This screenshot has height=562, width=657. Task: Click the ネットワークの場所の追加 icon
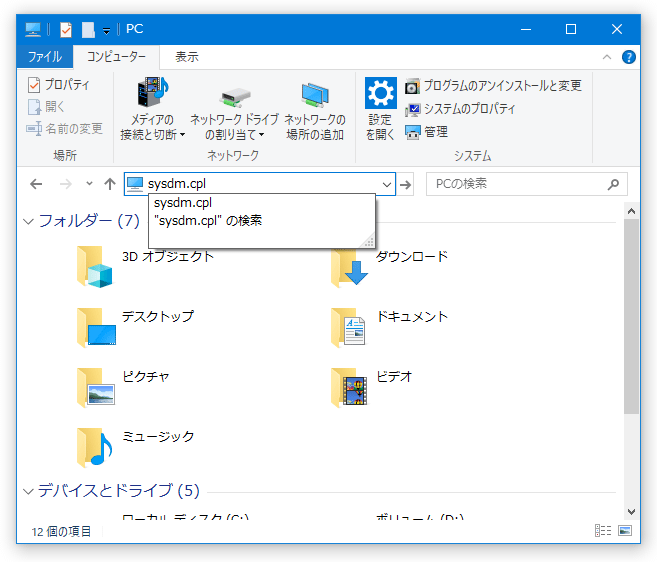point(315,95)
